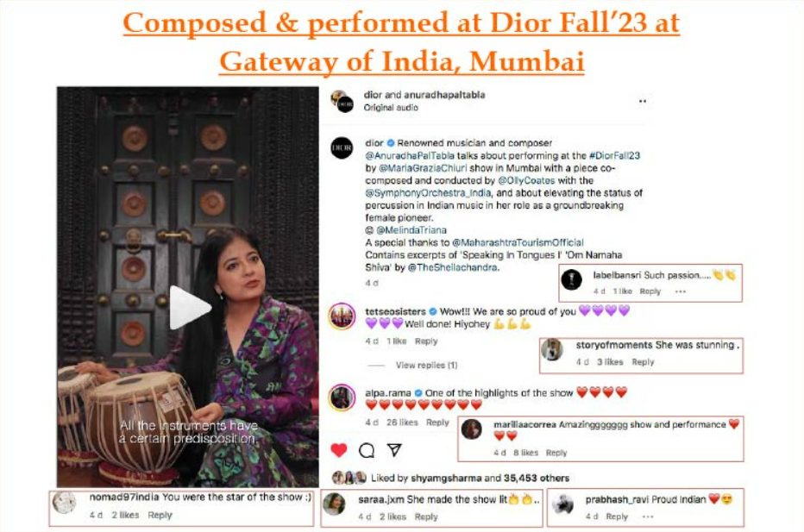Click the Dior avatar beside caption
This screenshot has height=532, width=804.
click(342, 147)
